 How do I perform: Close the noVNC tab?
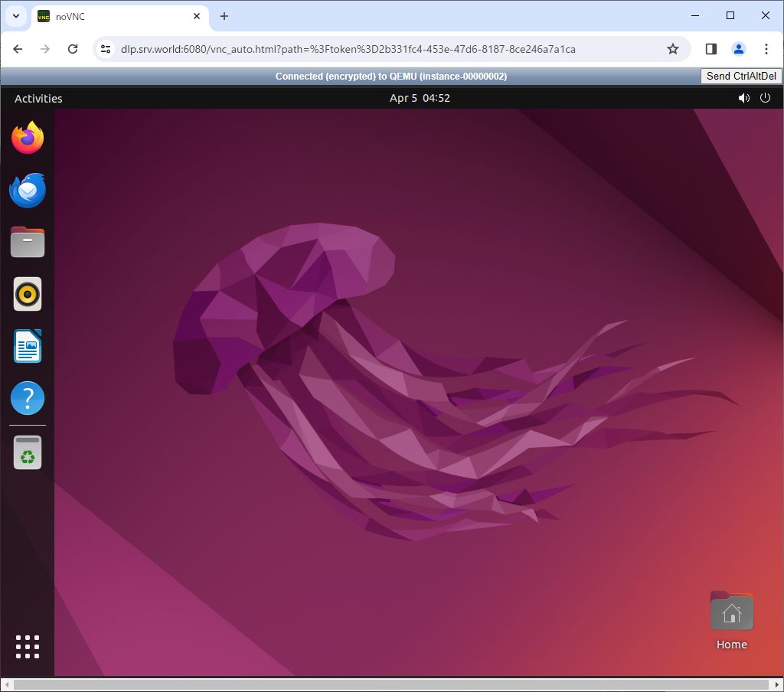197,17
